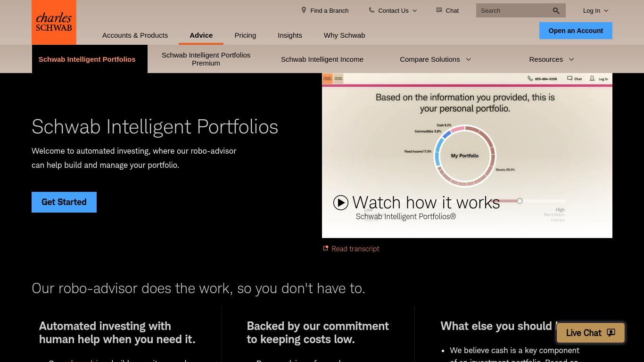Click the Live Chat speech icon

click(x=611, y=333)
